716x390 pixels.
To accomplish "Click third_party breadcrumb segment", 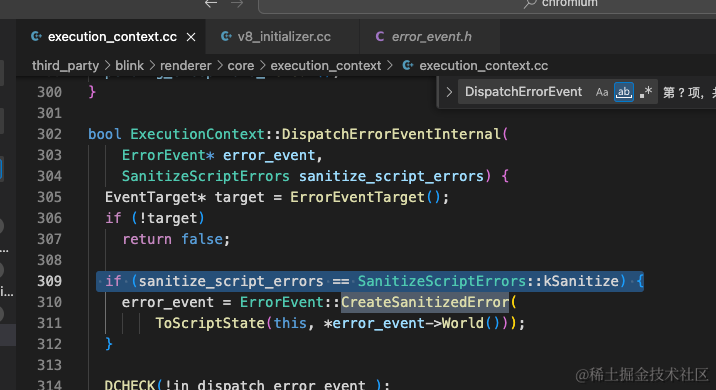I will [65, 66].
